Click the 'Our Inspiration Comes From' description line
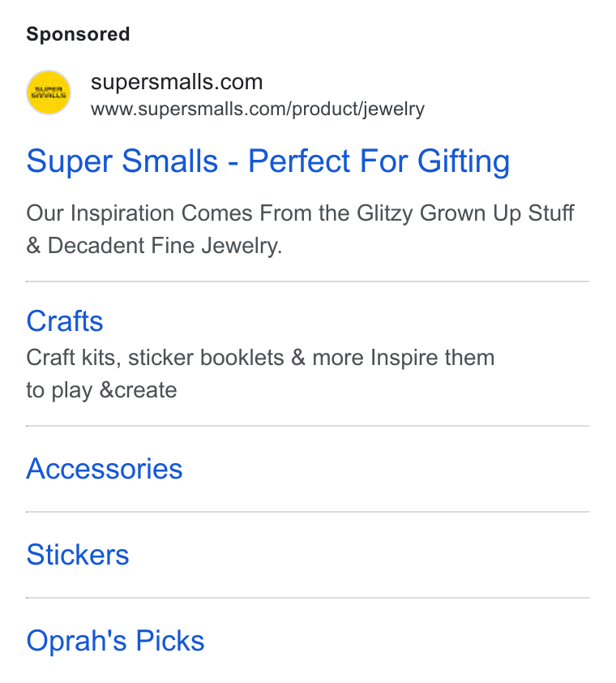616x683 pixels. coord(301,214)
